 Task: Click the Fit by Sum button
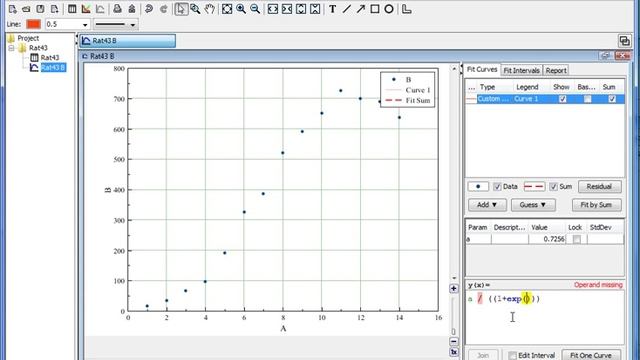(x=596, y=205)
